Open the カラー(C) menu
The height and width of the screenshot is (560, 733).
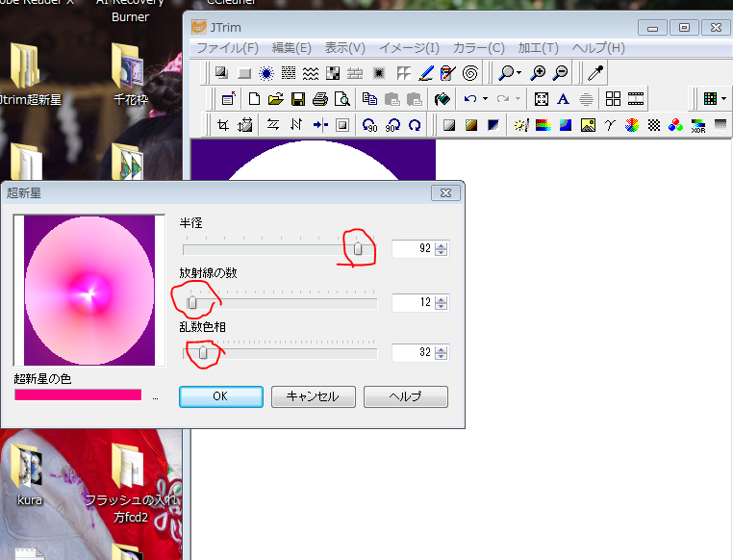tap(479, 48)
